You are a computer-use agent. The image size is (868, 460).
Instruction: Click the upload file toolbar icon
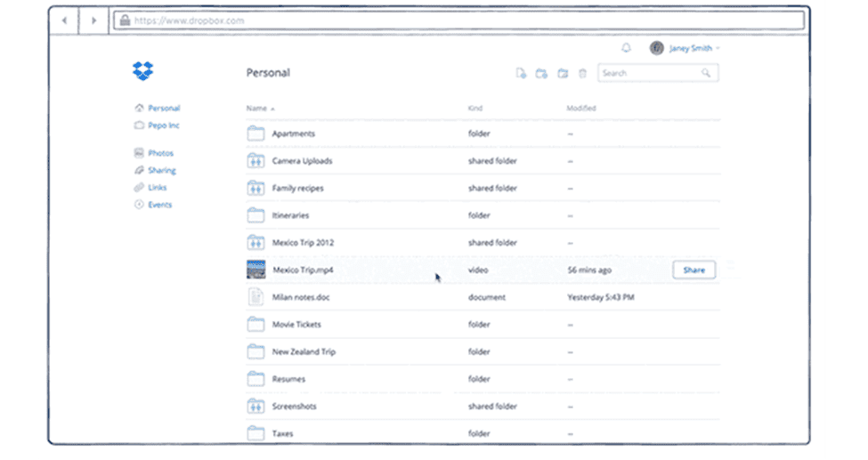(x=521, y=73)
